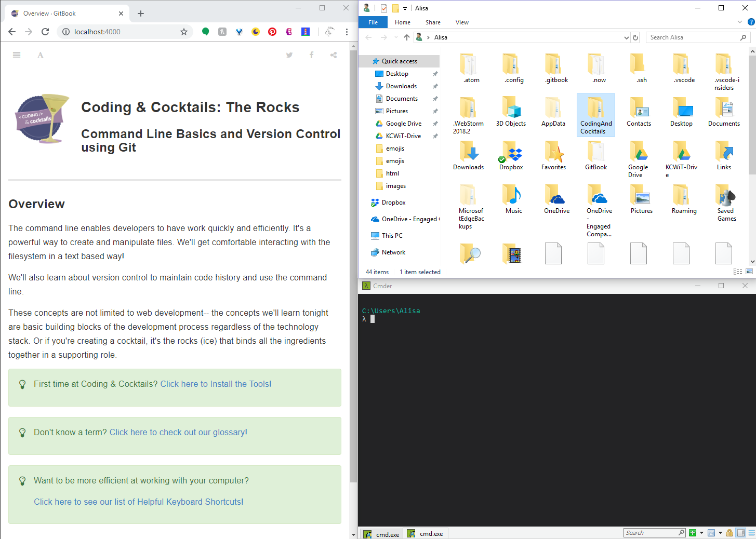
Task: Toggle Cmder split pane view button
Action: (x=740, y=533)
